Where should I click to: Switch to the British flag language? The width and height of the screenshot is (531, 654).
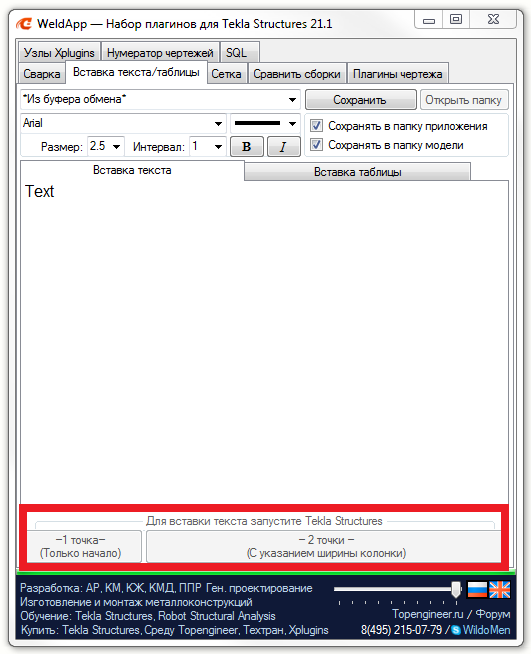tap(499, 589)
